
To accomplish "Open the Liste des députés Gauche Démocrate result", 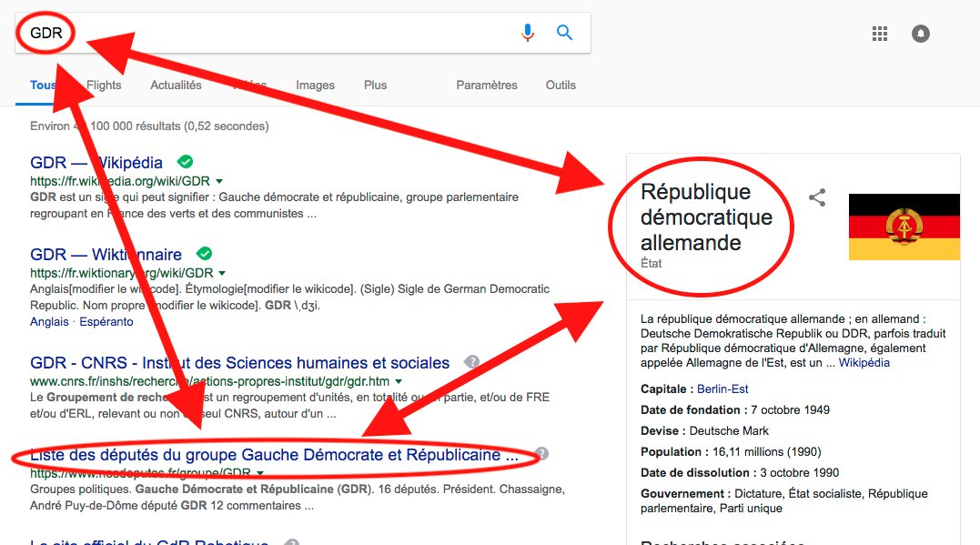I will [x=275, y=454].
